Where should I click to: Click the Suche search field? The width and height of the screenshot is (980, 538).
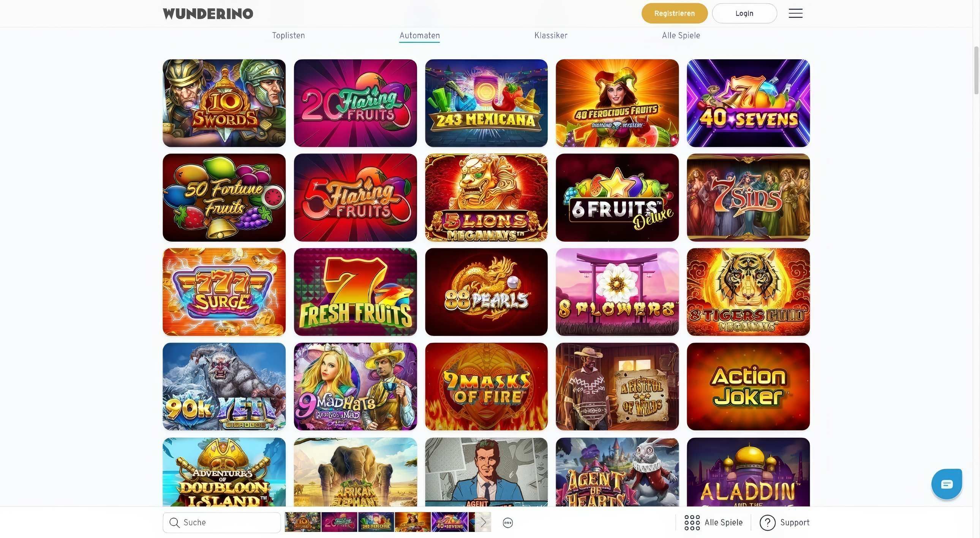tap(222, 522)
